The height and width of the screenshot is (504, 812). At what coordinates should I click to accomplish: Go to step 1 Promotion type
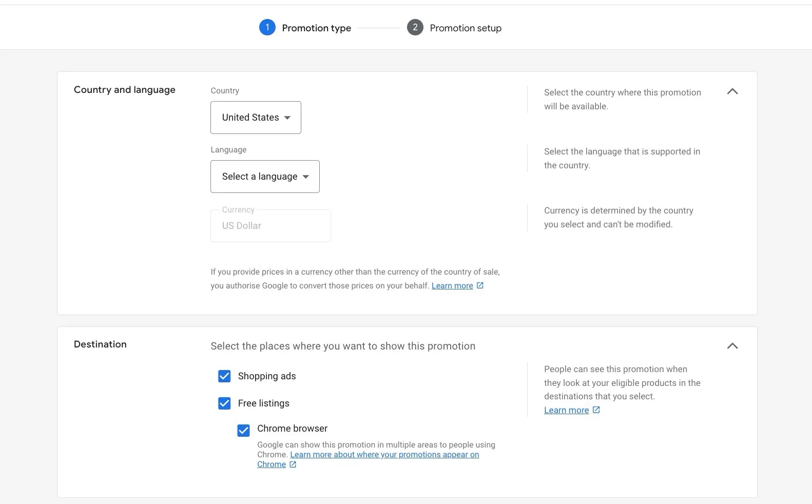[305, 28]
